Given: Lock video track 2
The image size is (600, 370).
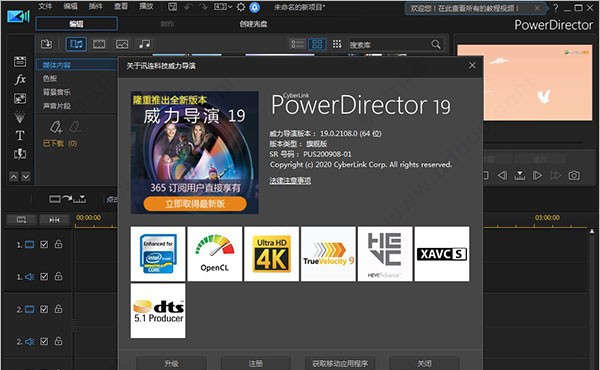Looking at the screenshot, I should coord(58,308).
